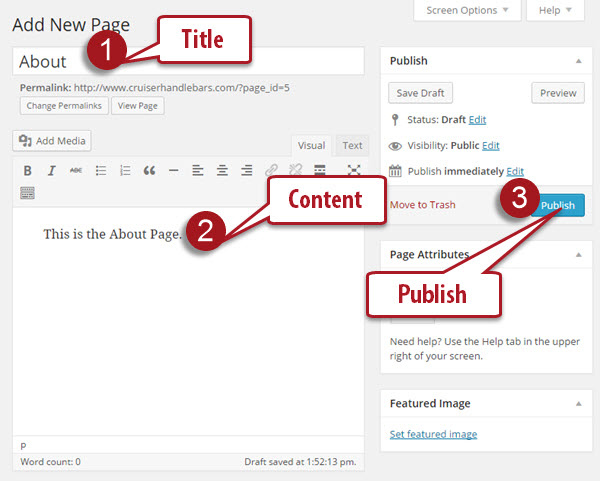Click Change Permalinks button

coord(64,106)
